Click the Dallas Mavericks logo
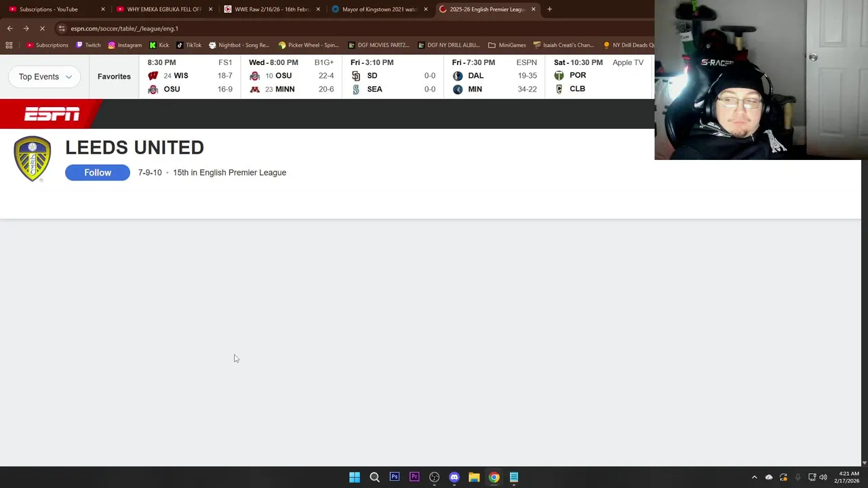868x488 pixels. (x=458, y=76)
